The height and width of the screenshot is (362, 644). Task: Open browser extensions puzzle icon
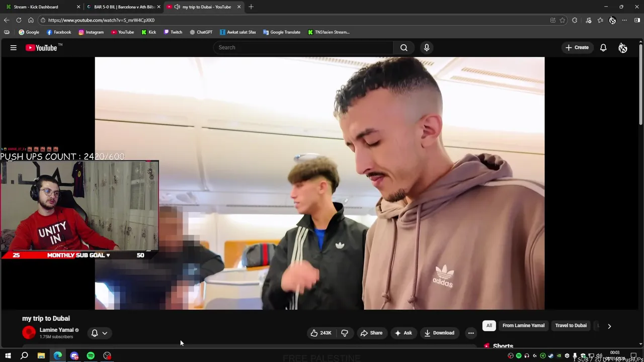pos(575,20)
